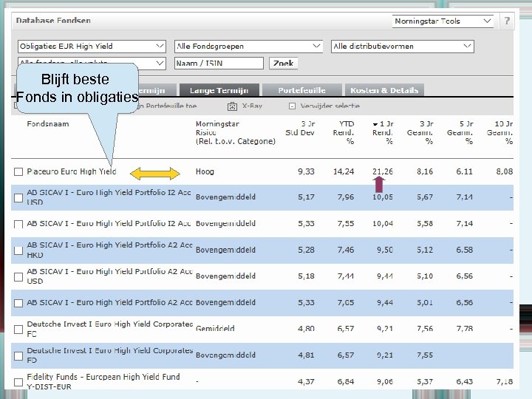532x399 pixels.
Task: Click the Hoog risk rating cell
Action: click(x=205, y=171)
